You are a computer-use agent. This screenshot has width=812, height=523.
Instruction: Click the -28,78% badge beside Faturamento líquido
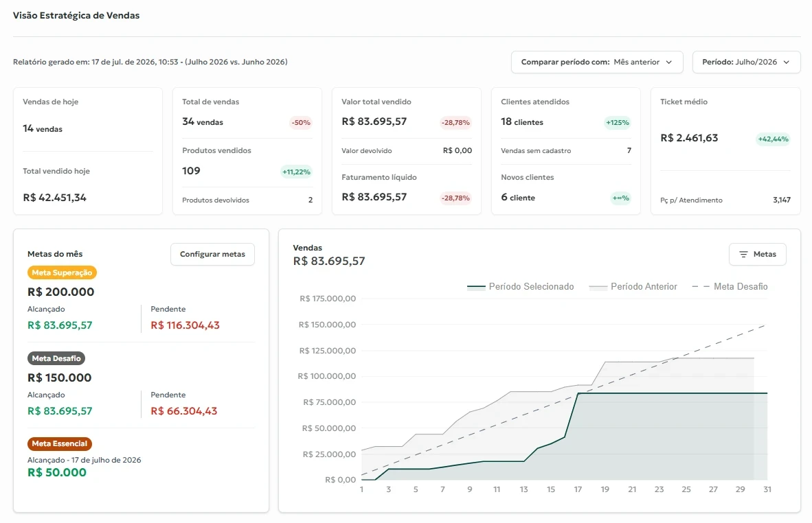[455, 198]
